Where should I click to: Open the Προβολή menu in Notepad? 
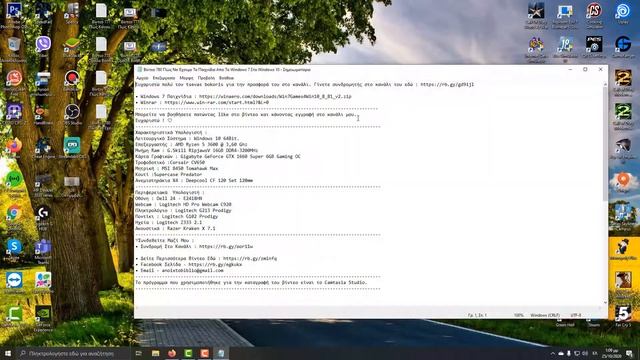tap(206, 78)
